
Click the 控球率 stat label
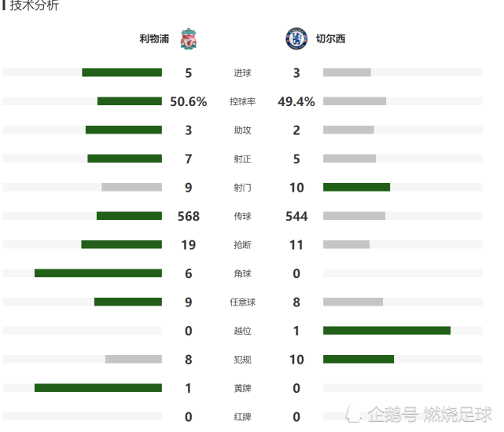click(242, 101)
